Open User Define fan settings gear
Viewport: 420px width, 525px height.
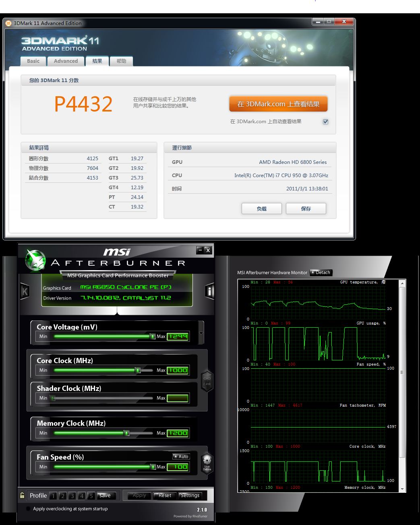207,463
